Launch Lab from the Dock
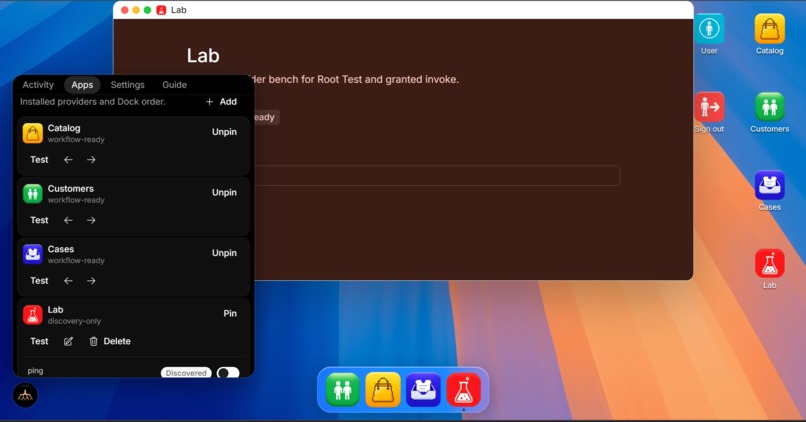This screenshot has width=806, height=422. tap(464, 390)
